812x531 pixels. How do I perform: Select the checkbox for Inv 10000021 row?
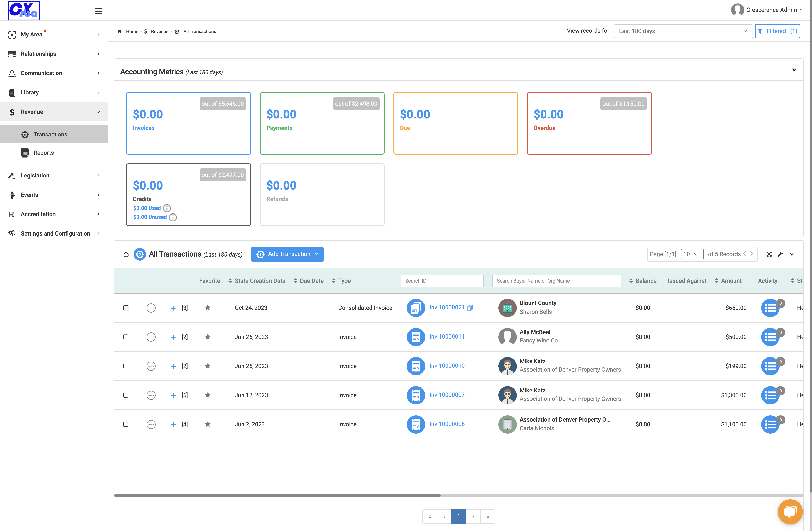[x=125, y=308]
